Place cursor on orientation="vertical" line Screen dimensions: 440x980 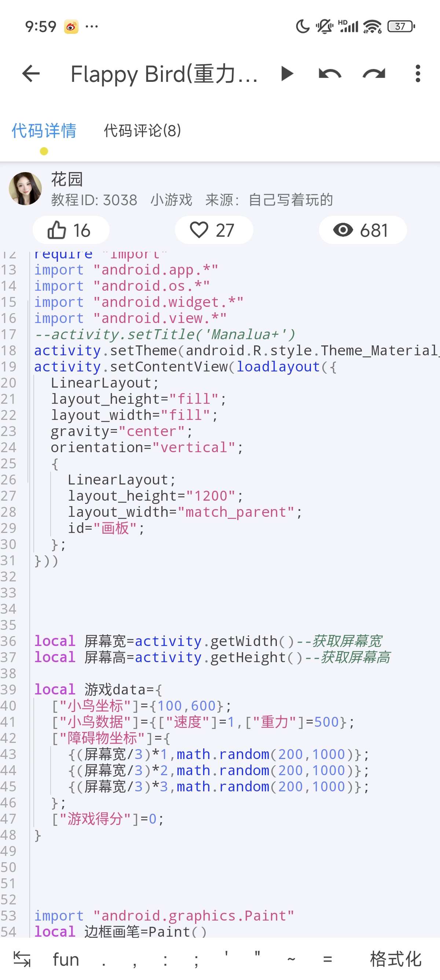[147, 447]
